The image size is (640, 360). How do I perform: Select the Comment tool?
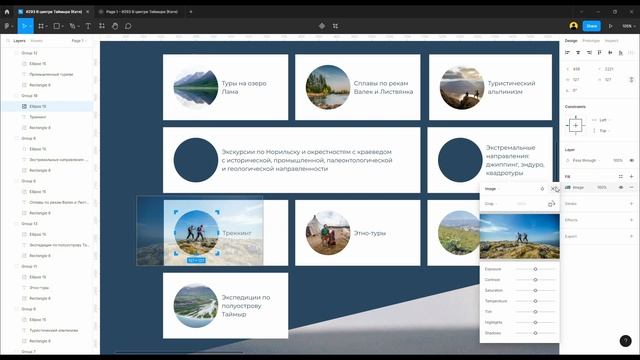[x=128, y=26]
